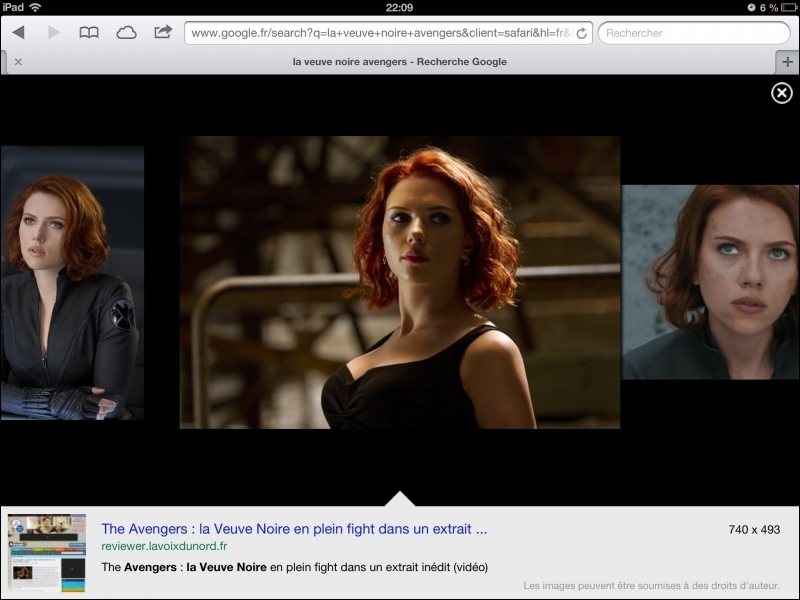Tap the 22:09 clock in status bar
Viewport: 800px width, 600px height.
(x=399, y=7)
